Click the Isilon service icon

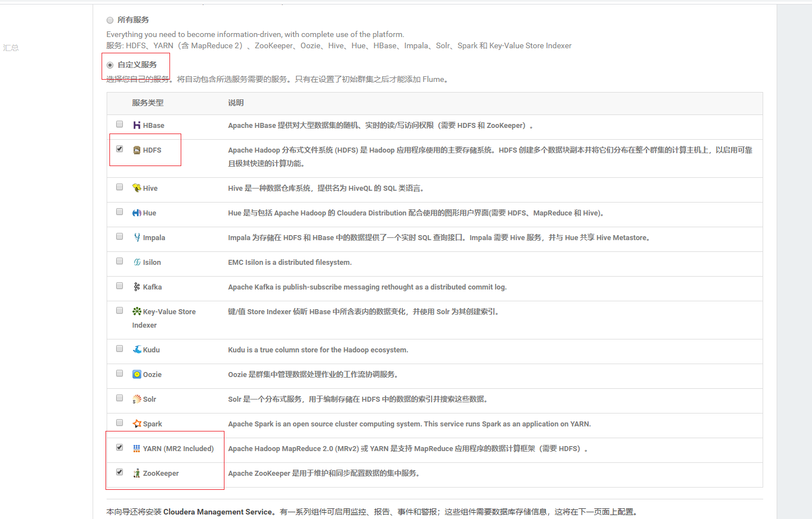tap(136, 261)
